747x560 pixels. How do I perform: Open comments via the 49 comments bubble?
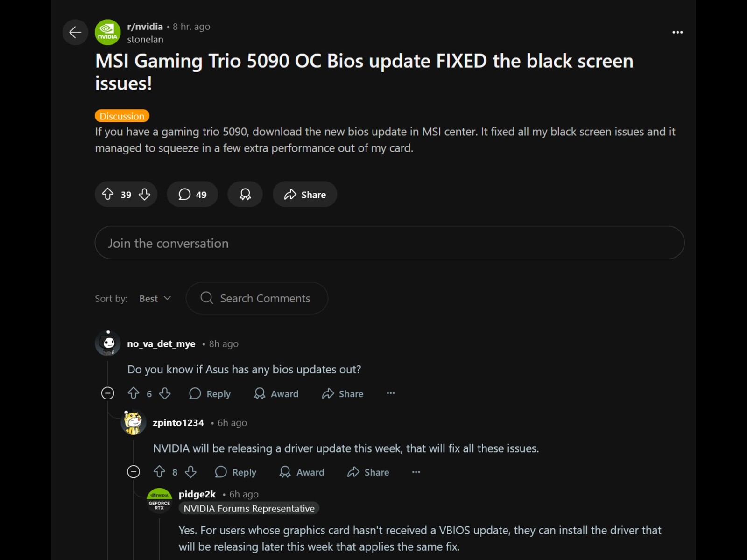[192, 194]
